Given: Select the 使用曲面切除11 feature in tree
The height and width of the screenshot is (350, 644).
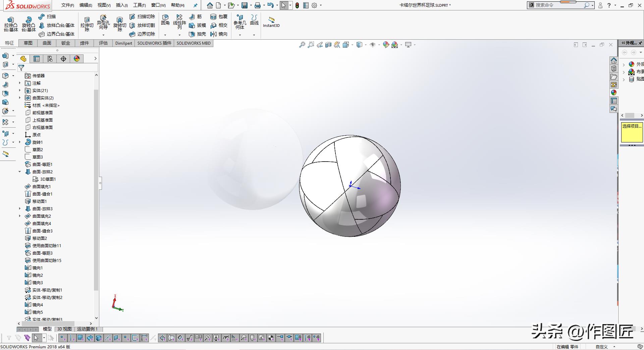Looking at the screenshot, I should (x=47, y=246).
